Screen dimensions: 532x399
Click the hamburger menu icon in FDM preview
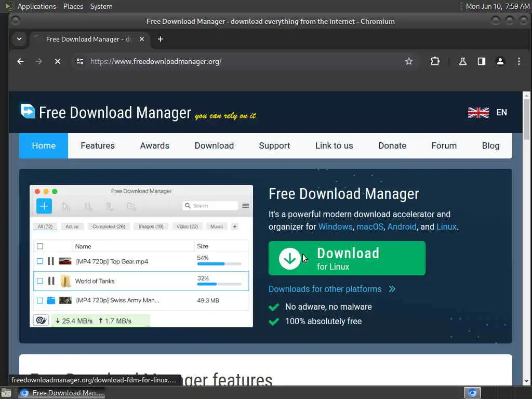tap(246, 206)
